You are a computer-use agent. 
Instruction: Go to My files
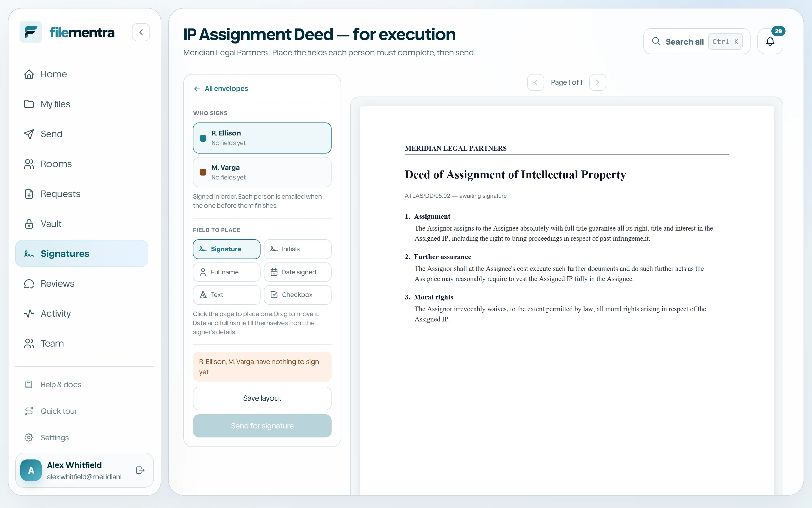point(81,104)
